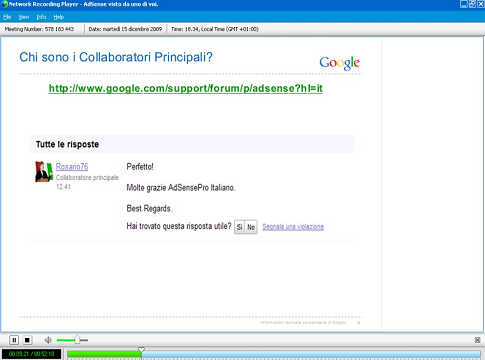This screenshot has width=485, height=360.
Task: Open the Help menu
Action: [59, 17]
